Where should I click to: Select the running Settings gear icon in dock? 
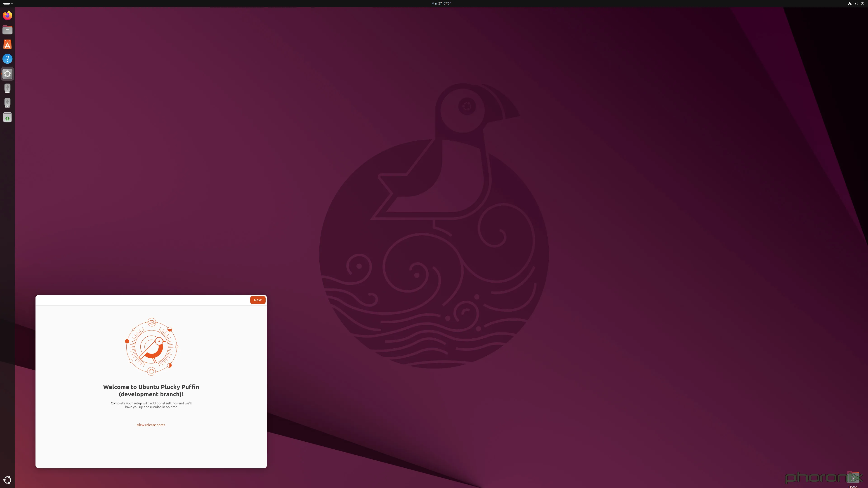coord(7,73)
